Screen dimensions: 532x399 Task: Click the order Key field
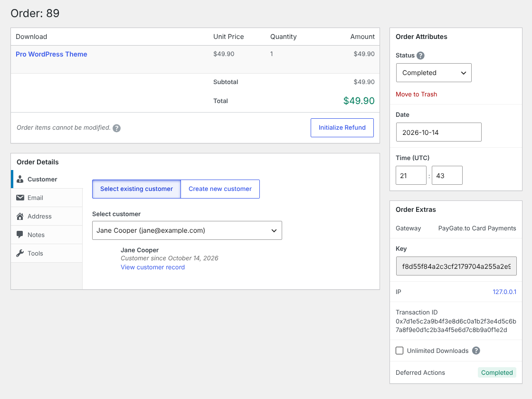click(x=456, y=266)
